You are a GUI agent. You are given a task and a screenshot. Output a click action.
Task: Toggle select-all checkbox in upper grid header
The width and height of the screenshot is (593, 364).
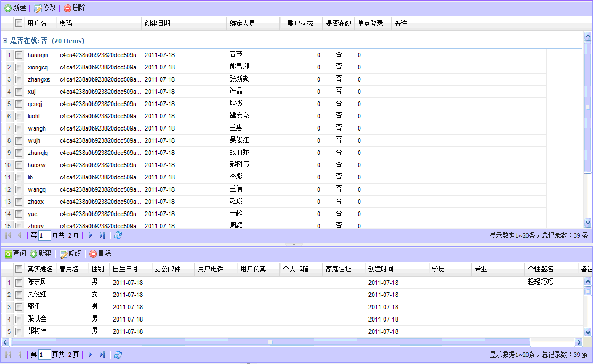[18, 23]
